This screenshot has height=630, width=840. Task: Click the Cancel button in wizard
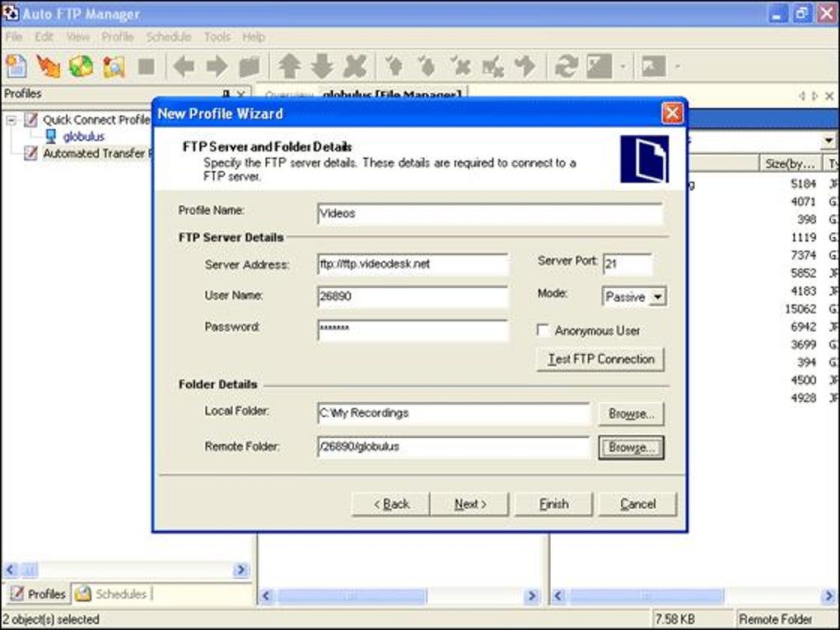[x=637, y=504]
